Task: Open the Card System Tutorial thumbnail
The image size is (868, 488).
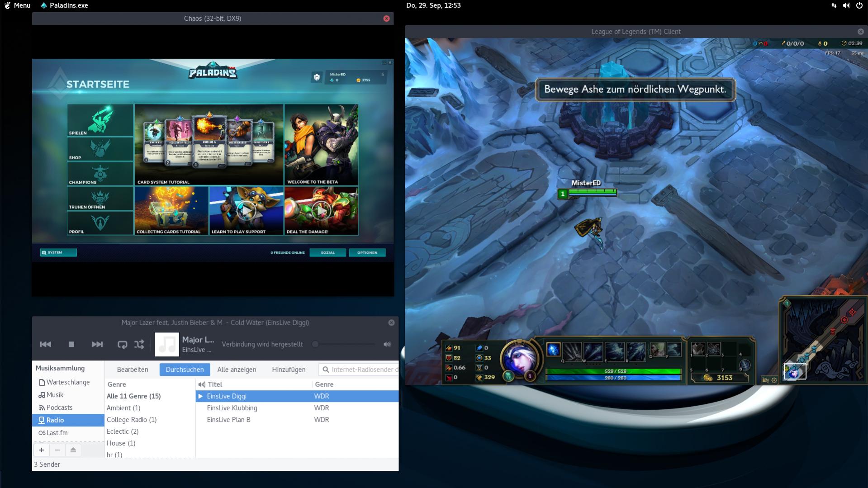Action: (209, 145)
